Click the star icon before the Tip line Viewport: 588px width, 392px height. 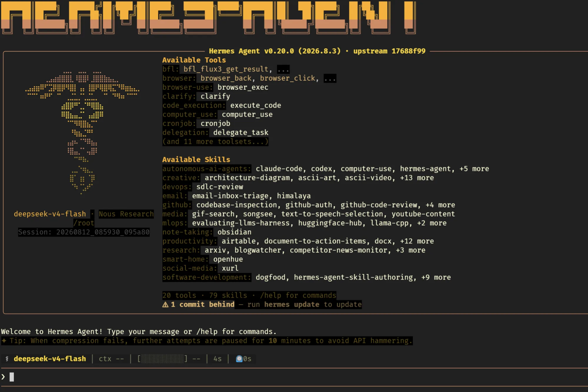[4, 341]
